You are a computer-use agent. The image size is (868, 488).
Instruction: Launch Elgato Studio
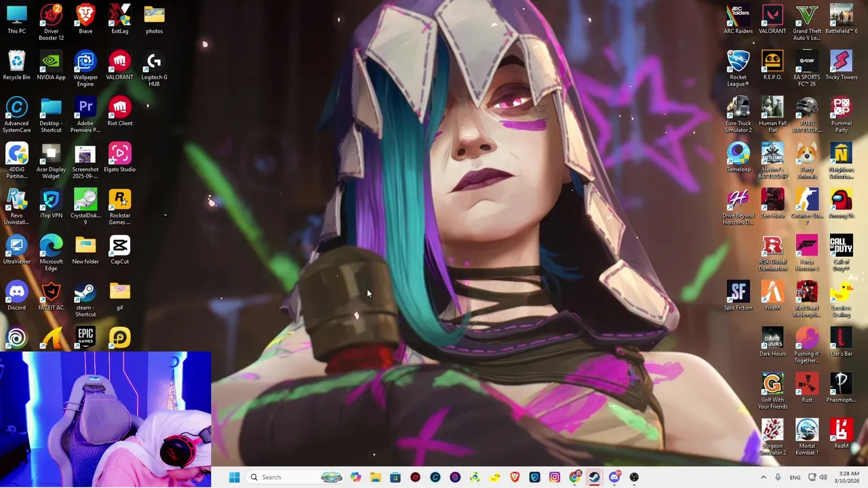120,158
